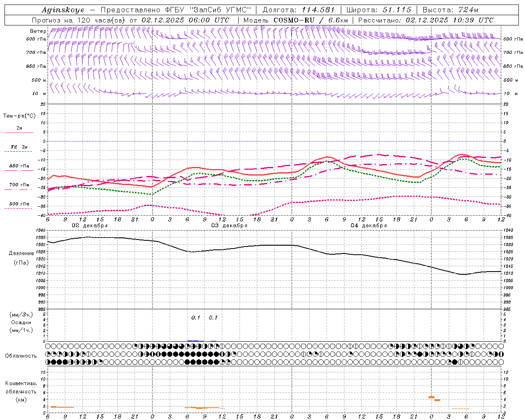This screenshot has width=525, height=420.
Task: Click the date label 02 декабря
Action: [90, 226]
